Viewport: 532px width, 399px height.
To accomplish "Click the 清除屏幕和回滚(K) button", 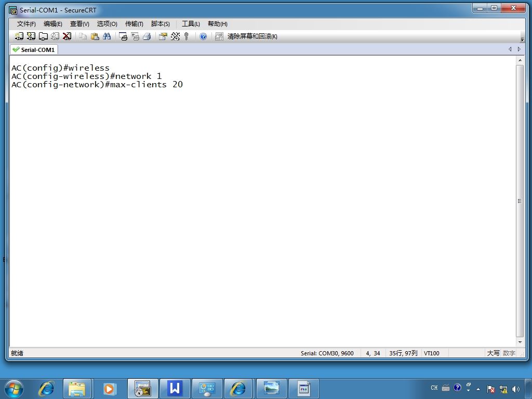I will pos(252,36).
